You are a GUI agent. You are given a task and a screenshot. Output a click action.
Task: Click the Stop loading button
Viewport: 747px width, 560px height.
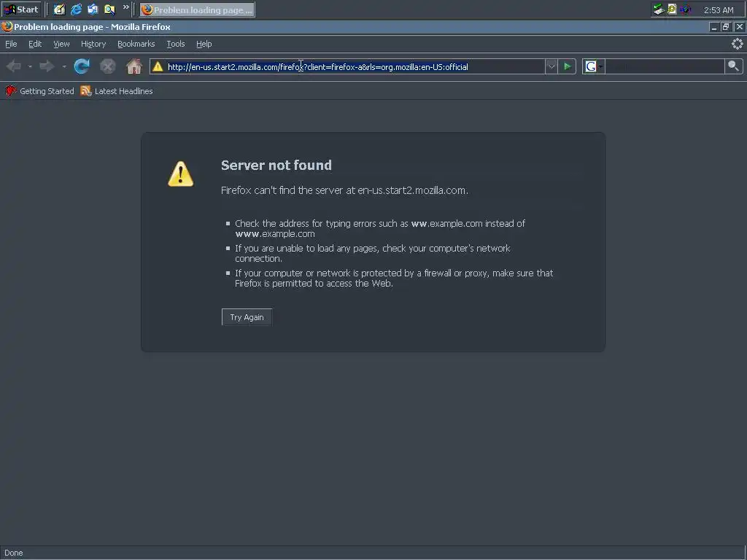(x=108, y=66)
